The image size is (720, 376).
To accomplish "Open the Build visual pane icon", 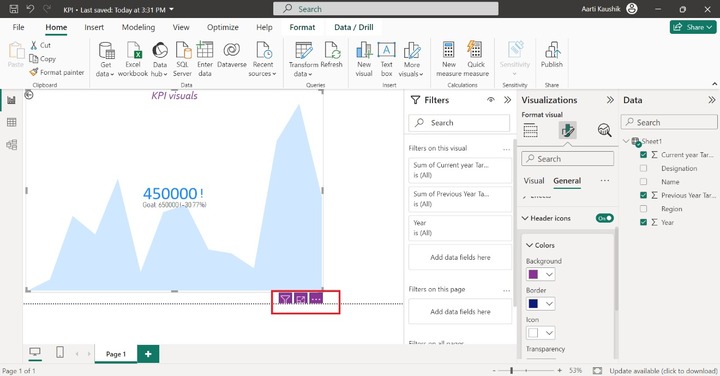I will pyautogui.click(x=530, y=130).
